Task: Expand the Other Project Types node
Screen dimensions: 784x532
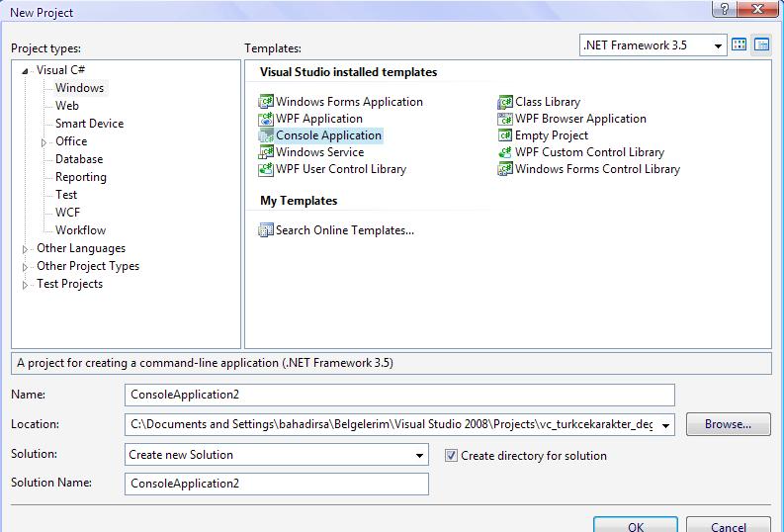Action: click(x=25, y=267)
